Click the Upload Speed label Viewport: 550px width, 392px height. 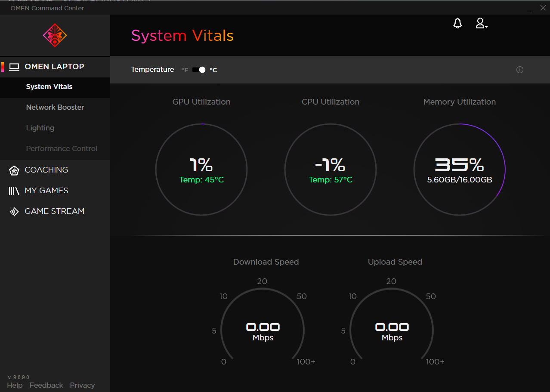[395, 262]
